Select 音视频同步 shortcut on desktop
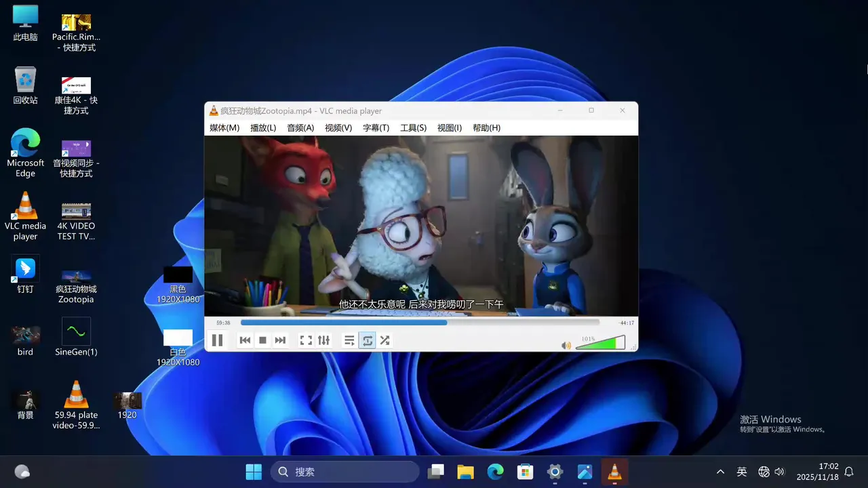The width and height of the screenshot is (868, 488). [x=76, y=159]
